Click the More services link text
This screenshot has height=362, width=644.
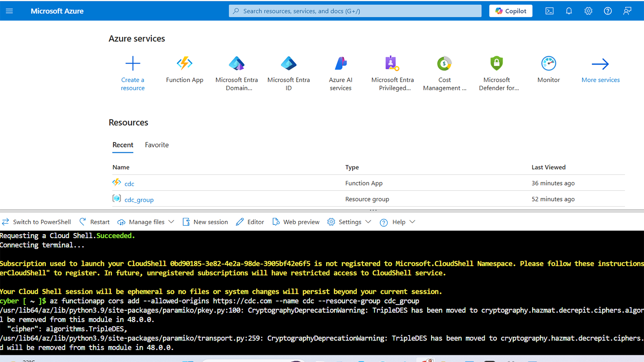600,80
